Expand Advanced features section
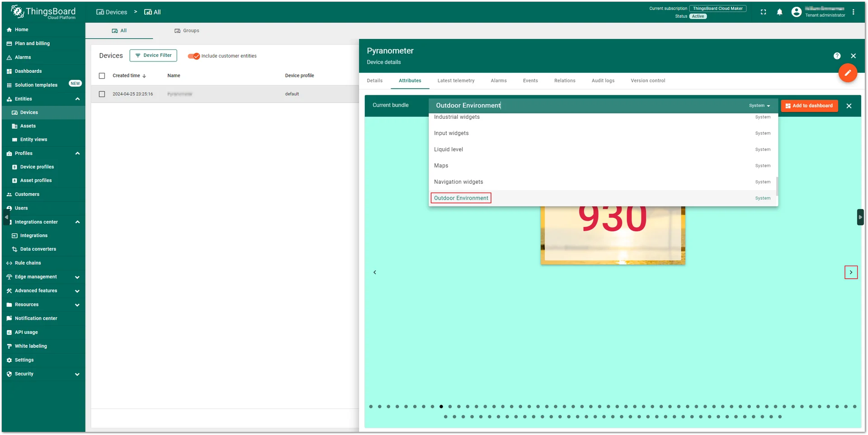Image resolution: width=868 pixels, height=435 pixels. click(x=77, y=291)
